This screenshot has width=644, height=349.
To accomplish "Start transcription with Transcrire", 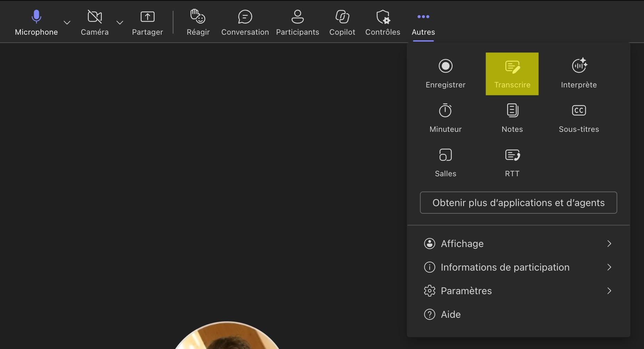I will [x=512, y=74].
